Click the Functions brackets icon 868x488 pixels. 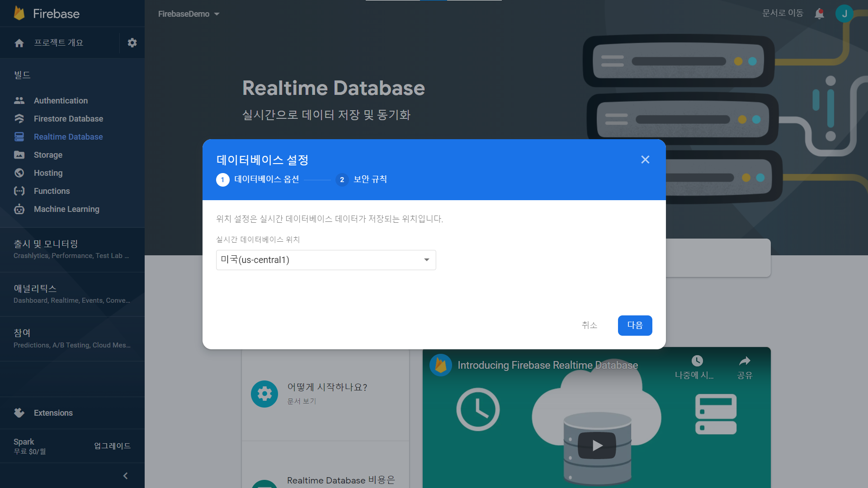click(x=19, y=191)
